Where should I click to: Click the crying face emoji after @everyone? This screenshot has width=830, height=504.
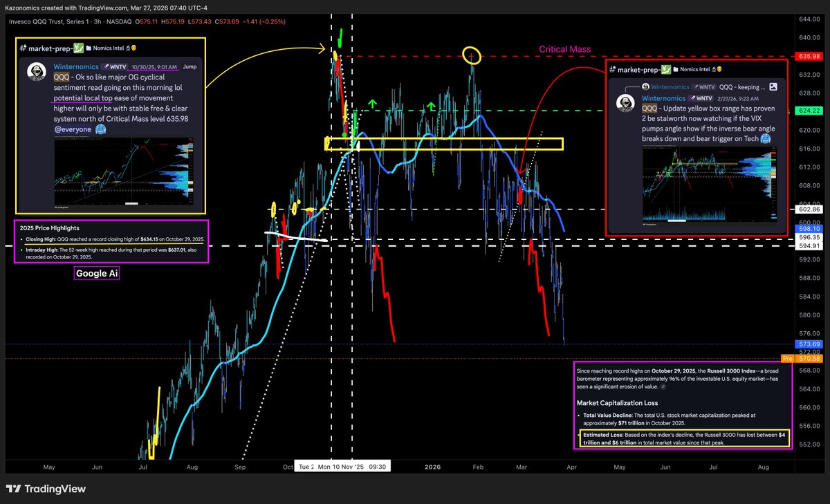coord(100,129)
